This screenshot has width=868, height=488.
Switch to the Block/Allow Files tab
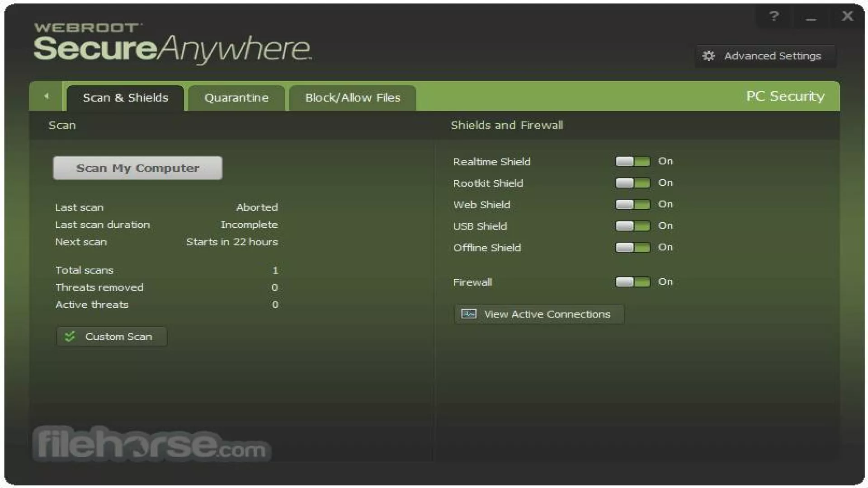click(x=353, y=98)
